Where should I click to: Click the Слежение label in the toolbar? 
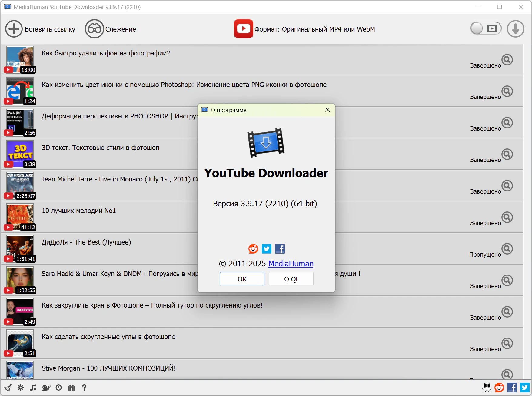[121, 29]
